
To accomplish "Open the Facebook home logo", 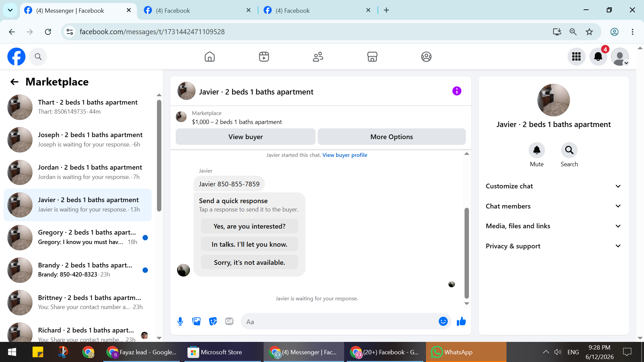I will click(x=16, y=57).
